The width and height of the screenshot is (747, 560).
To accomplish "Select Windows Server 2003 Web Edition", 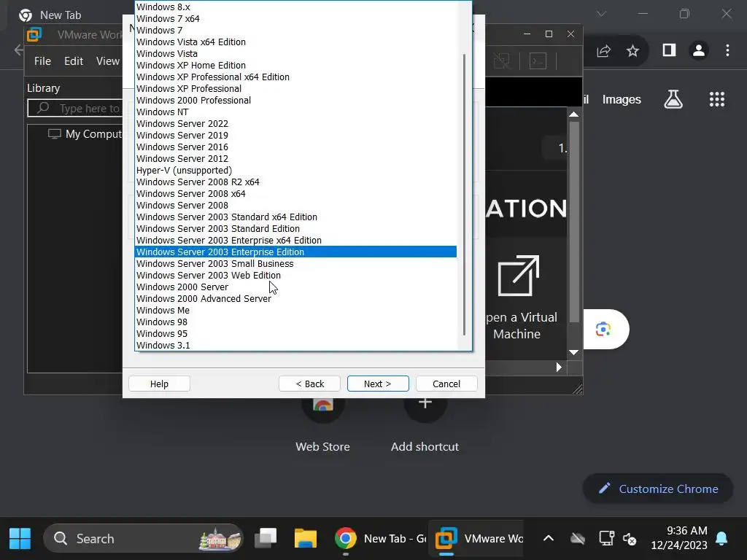I will coord(296,275).
